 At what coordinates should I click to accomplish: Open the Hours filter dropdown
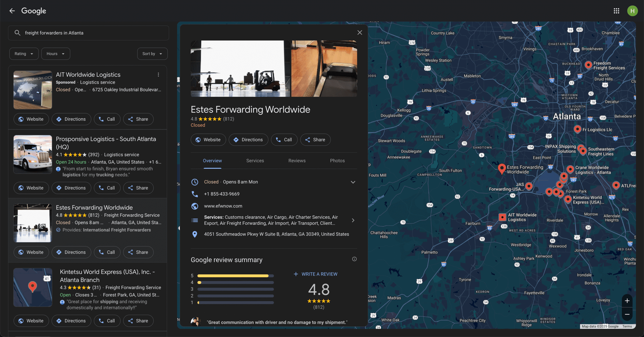pos(56,54)
